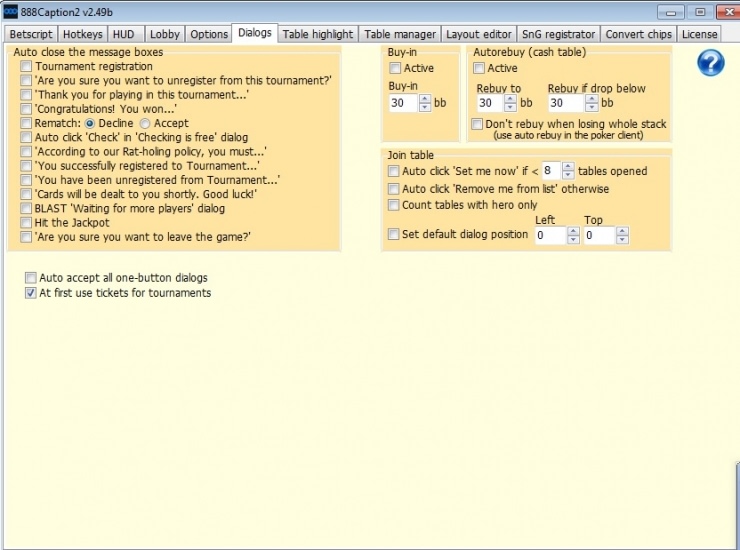Tick the unregister from tournament confirmation checkbox
The height and width of the screenshot is (550, 740).
click(x=26, y=81)
